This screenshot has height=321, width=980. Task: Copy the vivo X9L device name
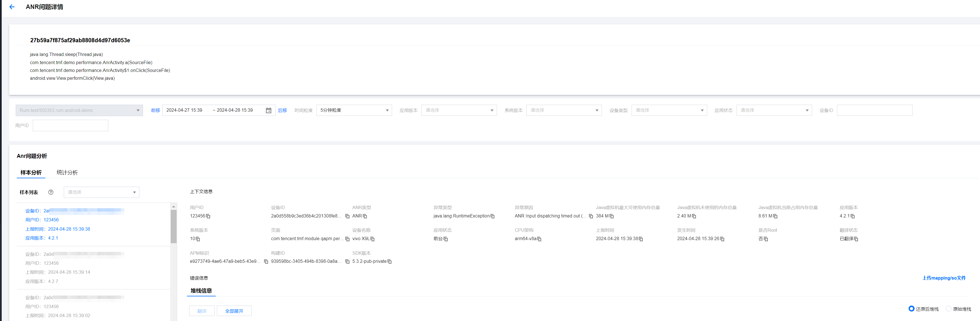click(372, 239)
